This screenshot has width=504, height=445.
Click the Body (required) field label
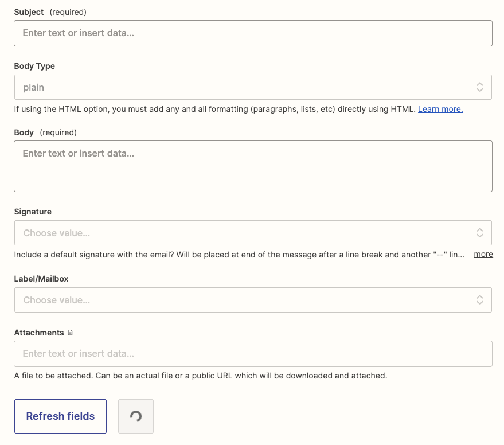[45, 132]
